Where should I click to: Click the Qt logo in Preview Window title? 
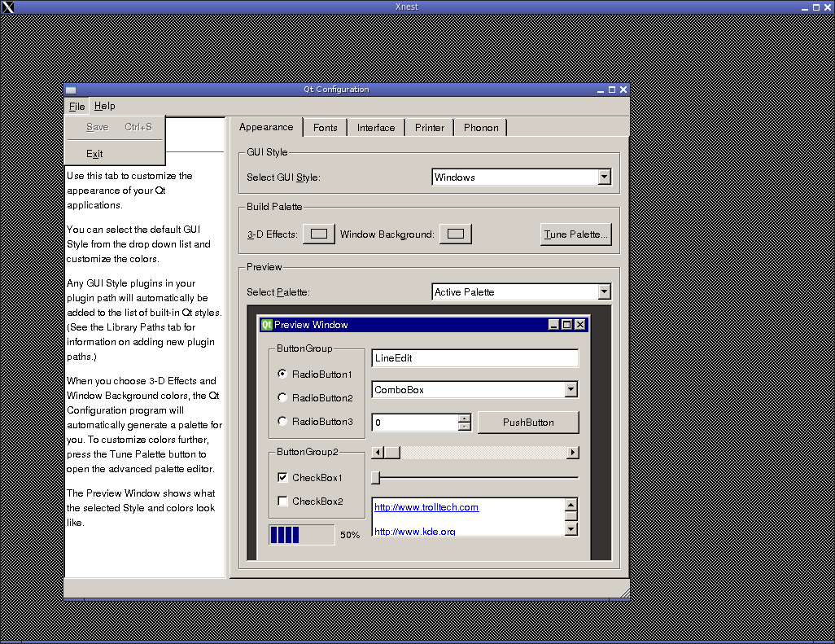[x=266, y=325]
